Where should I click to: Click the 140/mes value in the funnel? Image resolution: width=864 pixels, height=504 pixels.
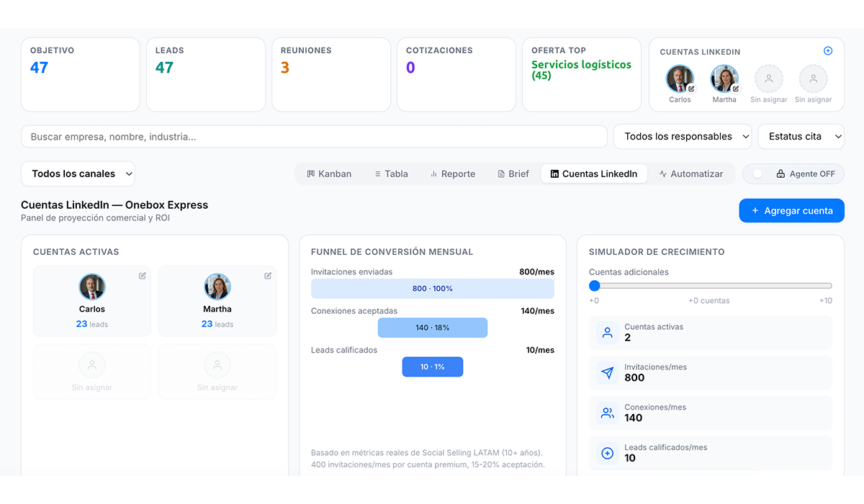[x=537, y=311]
